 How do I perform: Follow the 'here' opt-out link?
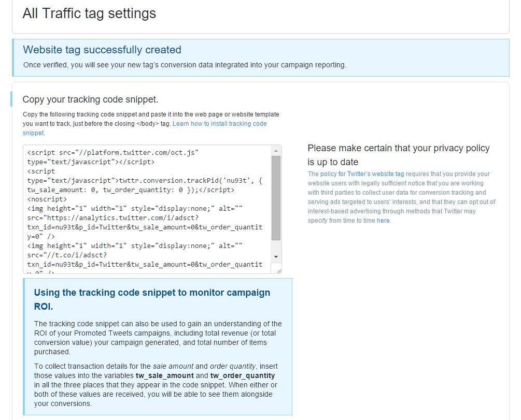click(383, 221)
